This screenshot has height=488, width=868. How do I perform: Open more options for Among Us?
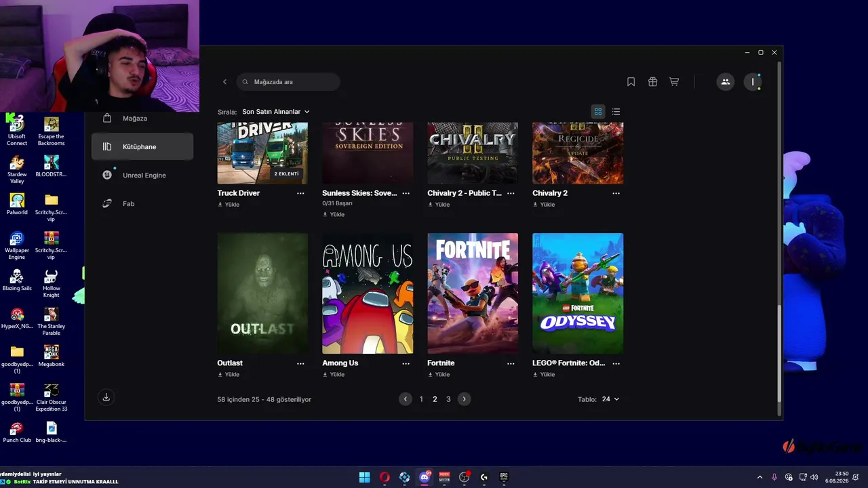tap(406, 363)
